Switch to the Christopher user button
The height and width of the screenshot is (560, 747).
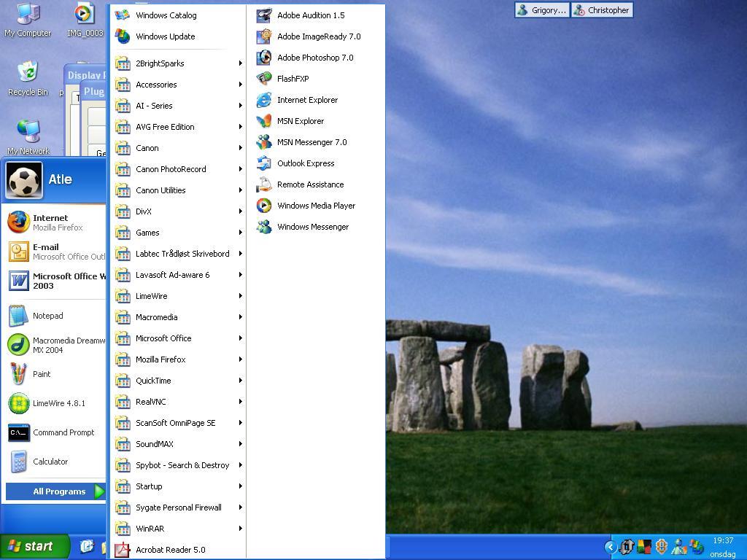pyautogui.click(x=602, y=10)
